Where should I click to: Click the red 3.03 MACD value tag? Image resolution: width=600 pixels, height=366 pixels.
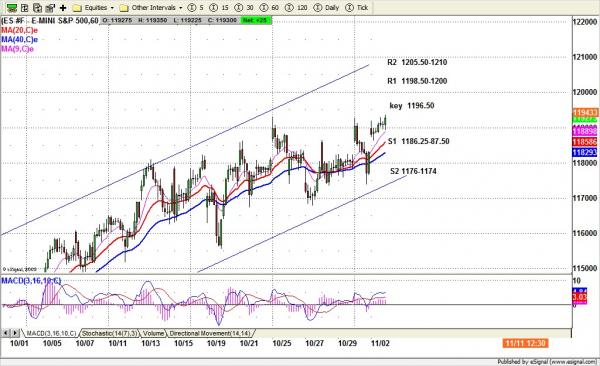(x=580, y=297)
